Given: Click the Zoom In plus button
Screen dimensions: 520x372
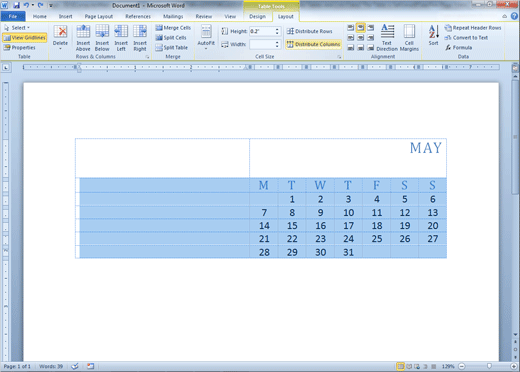Looking at the screenshot, I should pyautogui.click(x=514, y=366).
